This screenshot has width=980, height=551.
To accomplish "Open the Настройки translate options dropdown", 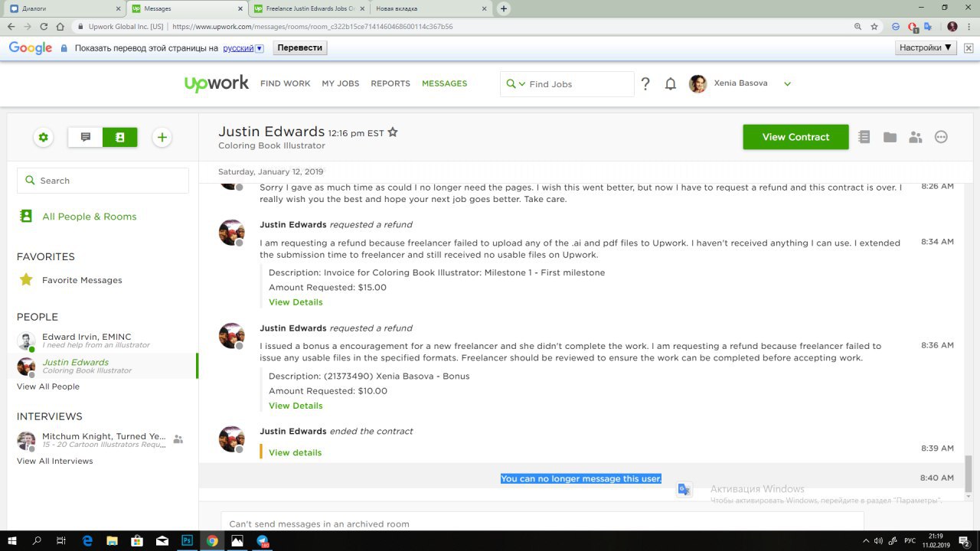I will pos(926,47).
